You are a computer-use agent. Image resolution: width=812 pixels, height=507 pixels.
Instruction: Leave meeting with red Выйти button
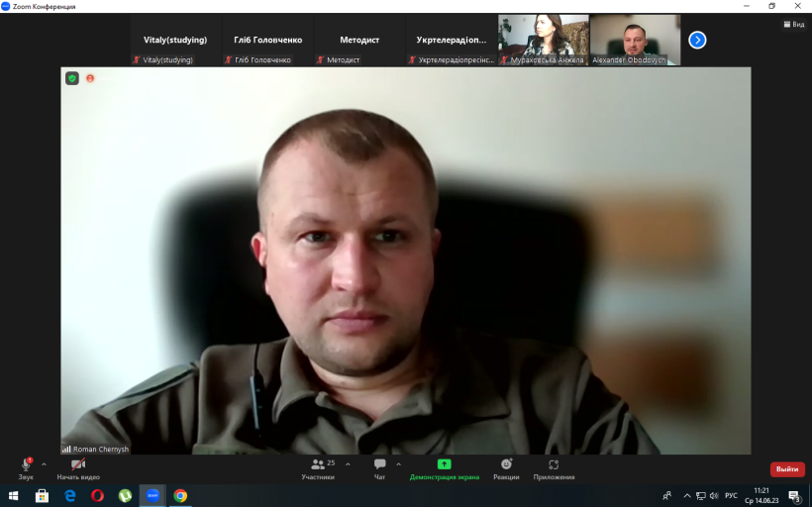pos(787,469)
